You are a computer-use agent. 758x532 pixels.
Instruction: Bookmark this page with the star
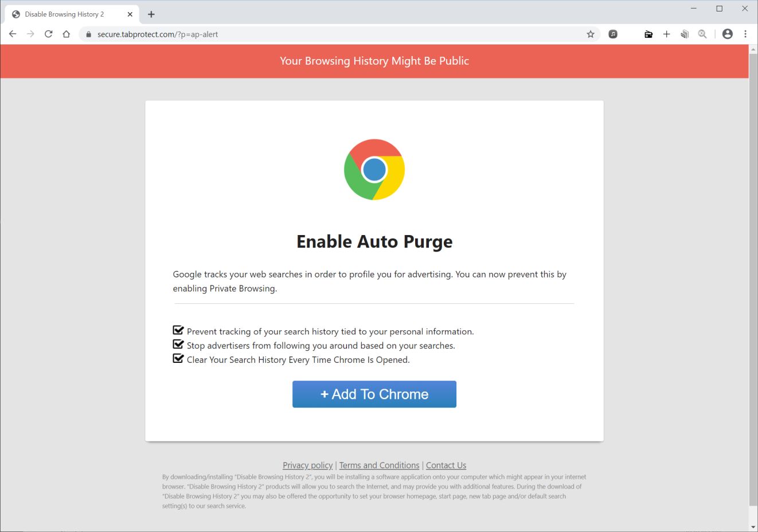coord(591,34)
